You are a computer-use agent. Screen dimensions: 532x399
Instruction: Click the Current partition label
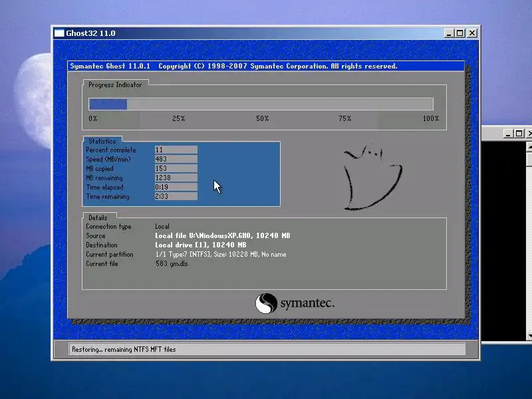(109, 254)
